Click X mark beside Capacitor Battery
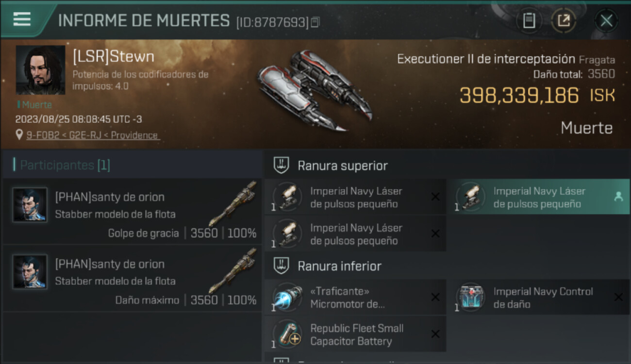 tap(435, 334)
